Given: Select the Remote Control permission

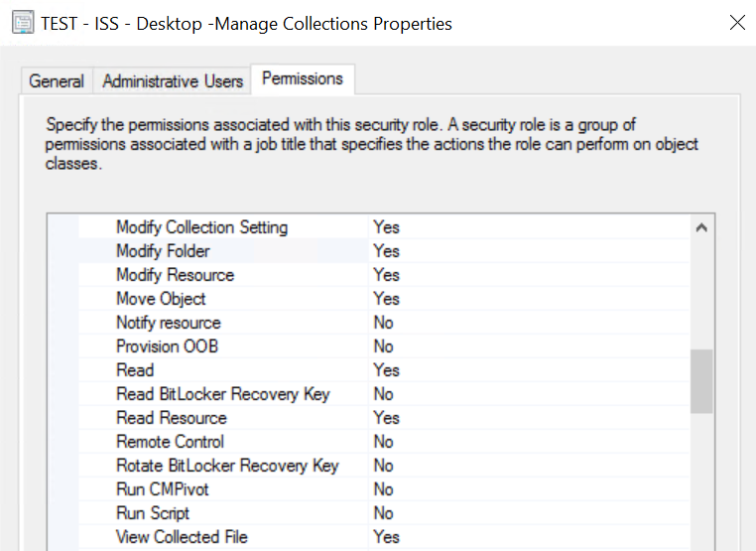Looking at the screenshot, I should [x=384, y=442].
